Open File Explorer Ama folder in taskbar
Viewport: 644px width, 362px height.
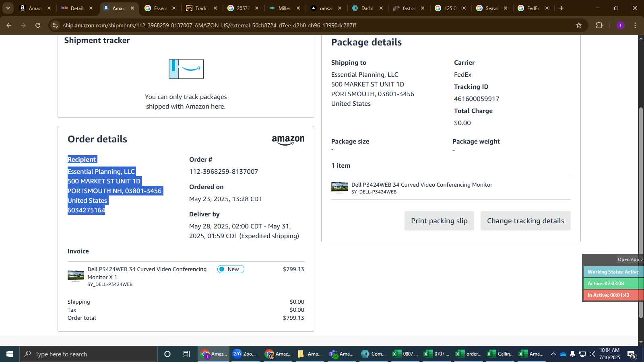coord(310,354)
